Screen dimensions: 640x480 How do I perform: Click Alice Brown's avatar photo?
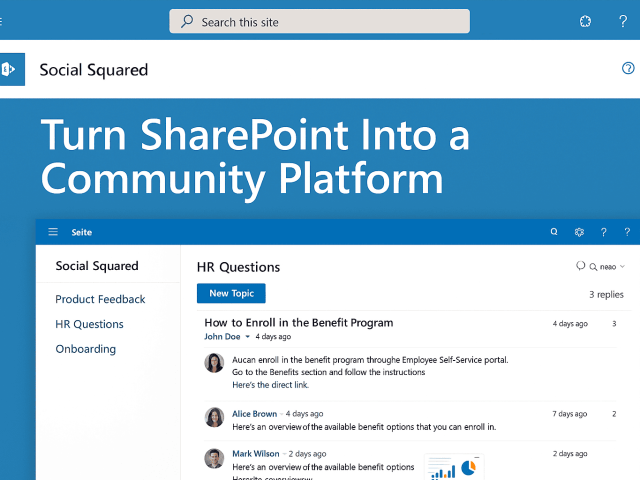[x=214, y=417]
